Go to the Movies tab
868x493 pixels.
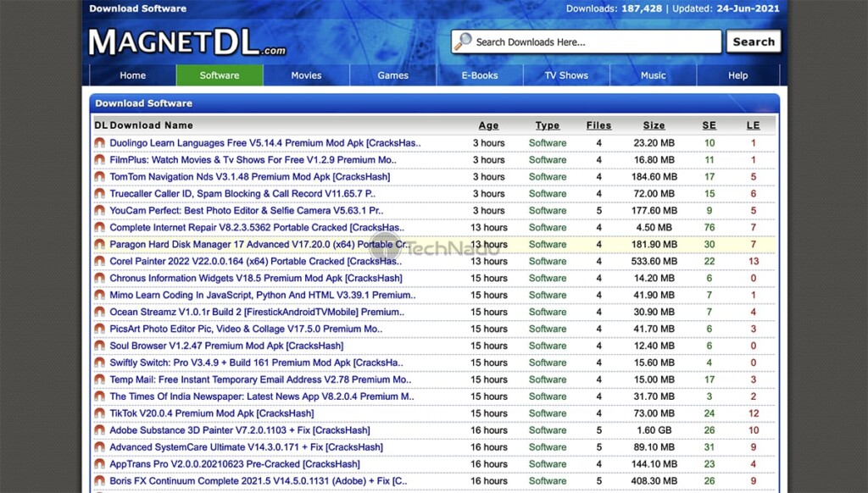pos(306,75)
